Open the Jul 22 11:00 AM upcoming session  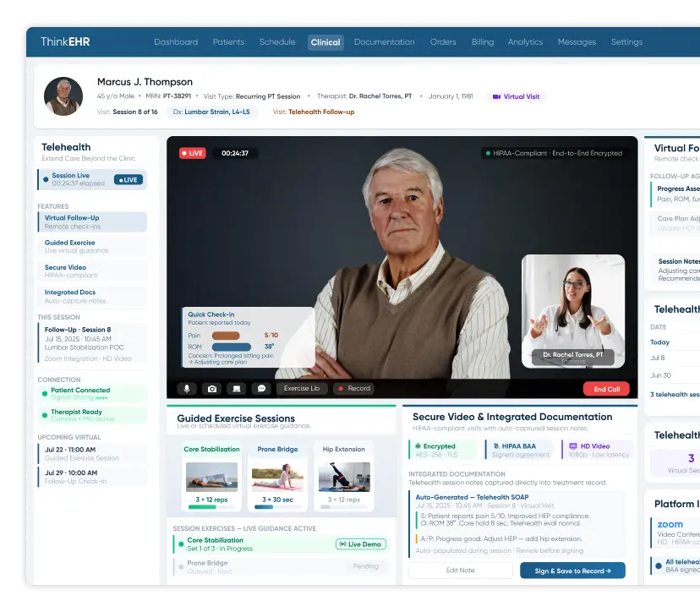point(92,454)
